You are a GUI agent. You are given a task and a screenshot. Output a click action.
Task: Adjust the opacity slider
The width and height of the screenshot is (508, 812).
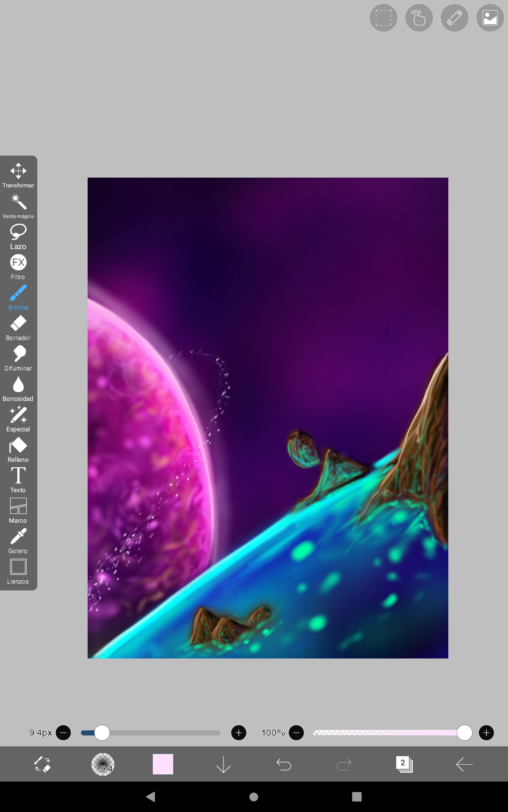392,732
